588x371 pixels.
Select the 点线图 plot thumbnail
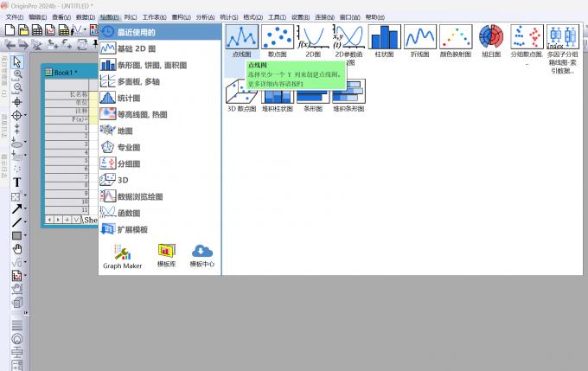[242, 37]
